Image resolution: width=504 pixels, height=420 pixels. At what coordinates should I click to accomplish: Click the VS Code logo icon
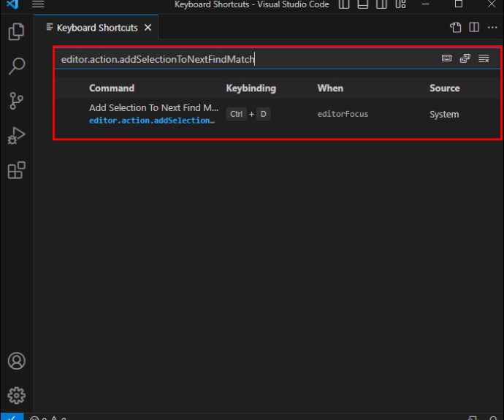click(12, 4)
